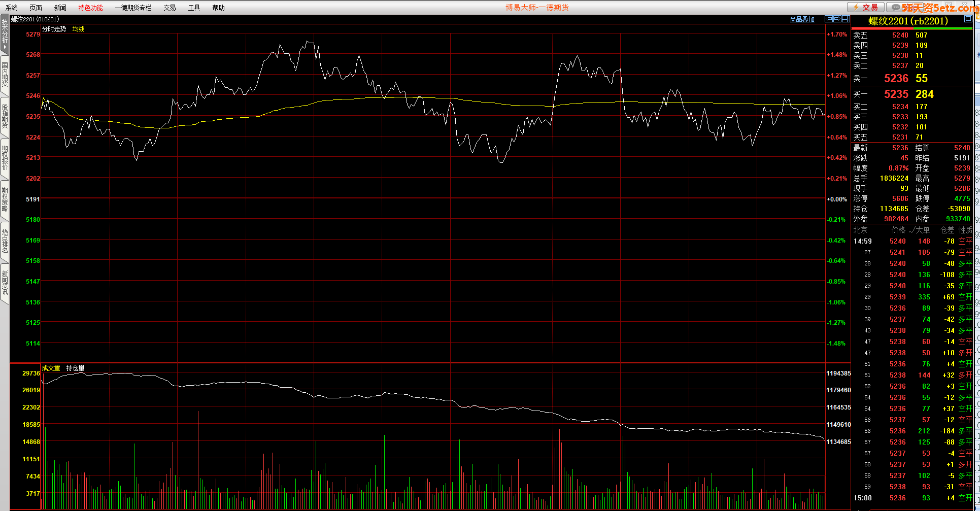
Task: Click the 5191 previous settlement axis label
Action: (x=33, y=199)
